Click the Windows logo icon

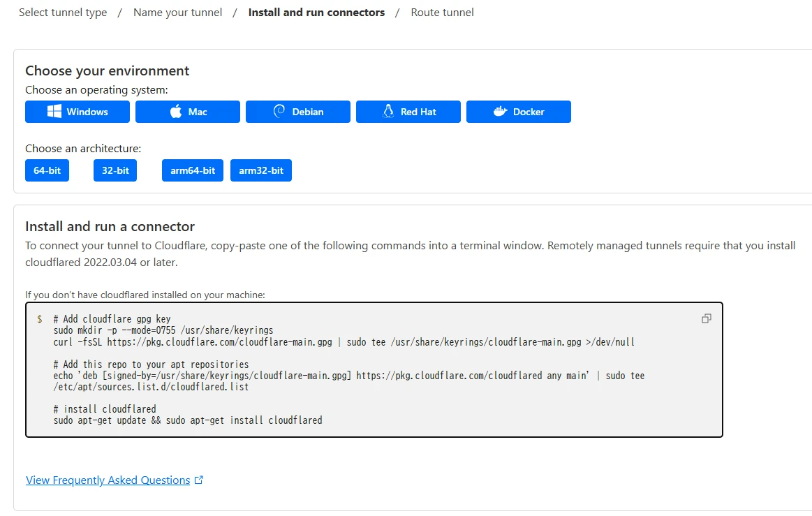54,112
